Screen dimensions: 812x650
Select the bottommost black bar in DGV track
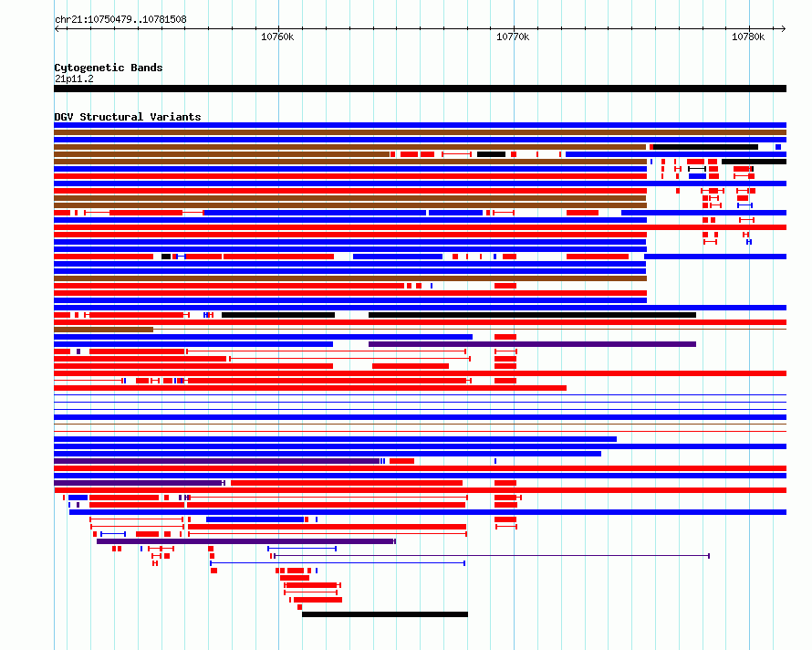tap(385, 614)
